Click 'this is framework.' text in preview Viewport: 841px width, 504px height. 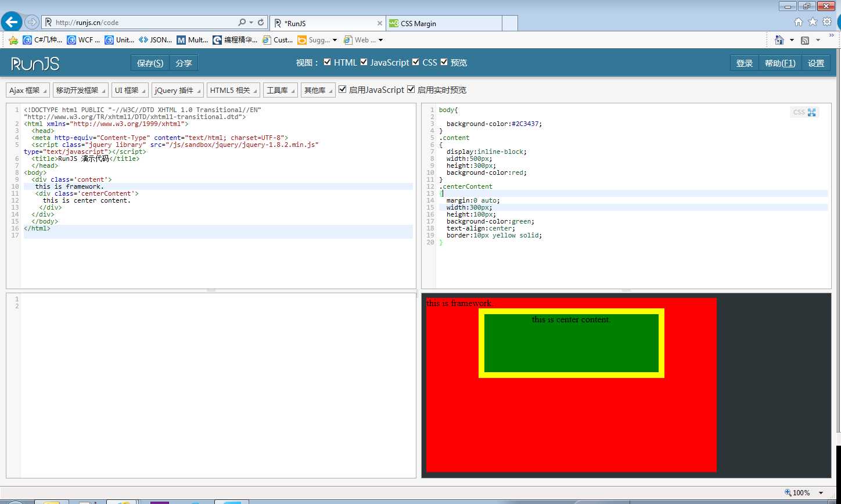[459, 303]
